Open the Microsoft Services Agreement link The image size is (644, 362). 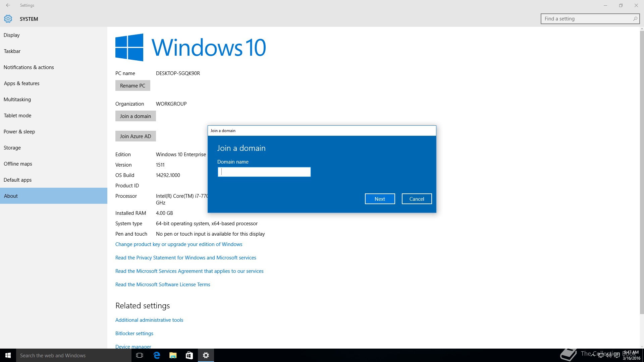pyautogui.click(x=190, y=271)
